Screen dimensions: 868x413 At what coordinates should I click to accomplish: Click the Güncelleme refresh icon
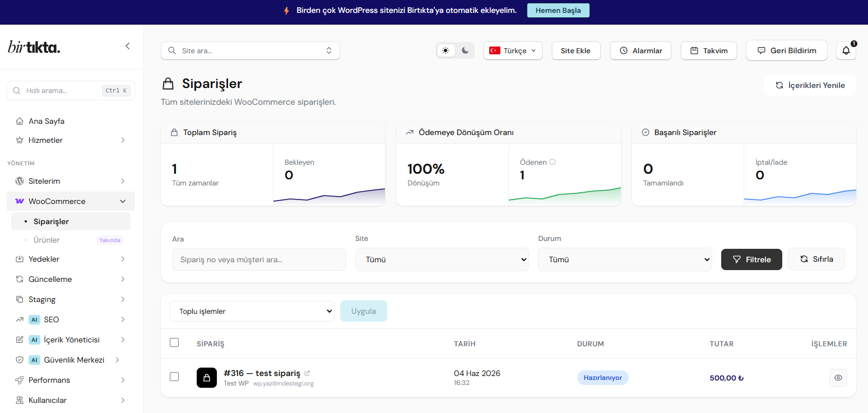(20, 279)
